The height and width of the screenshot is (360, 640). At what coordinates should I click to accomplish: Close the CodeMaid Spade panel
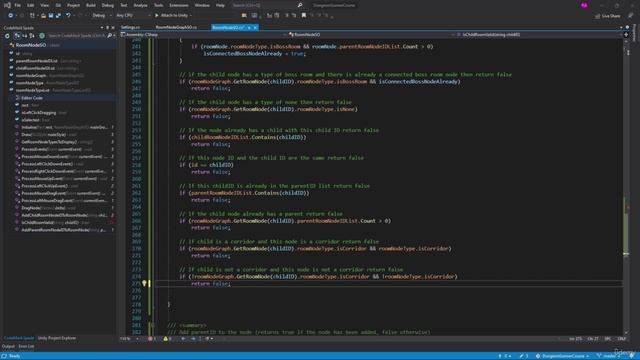point(113,28)
